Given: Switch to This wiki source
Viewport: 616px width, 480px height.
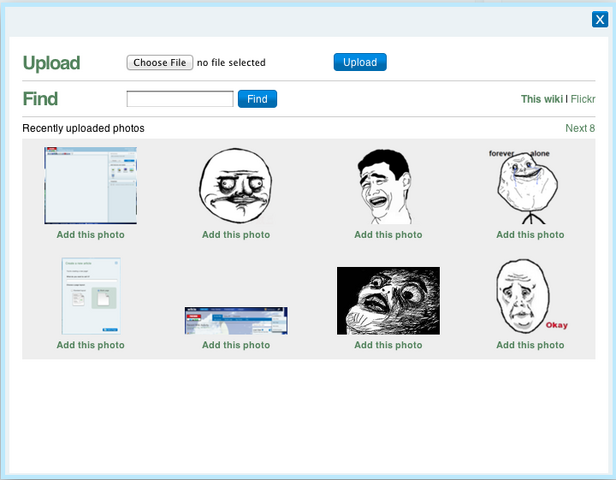Looking at the screenshot, I should 542,99.
